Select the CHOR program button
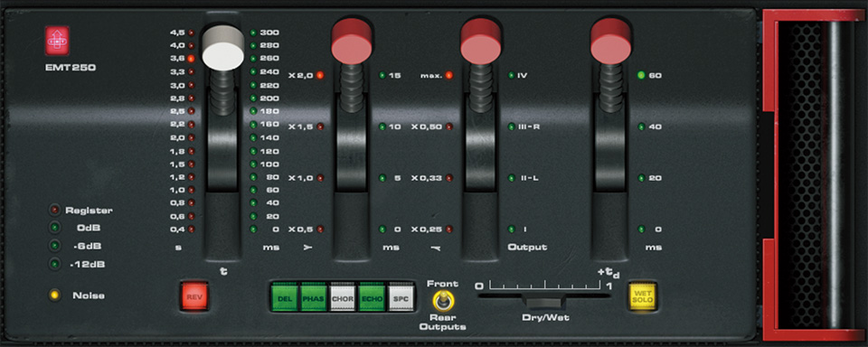Screen dimensions: 868x347 click(x=343, y=297)
